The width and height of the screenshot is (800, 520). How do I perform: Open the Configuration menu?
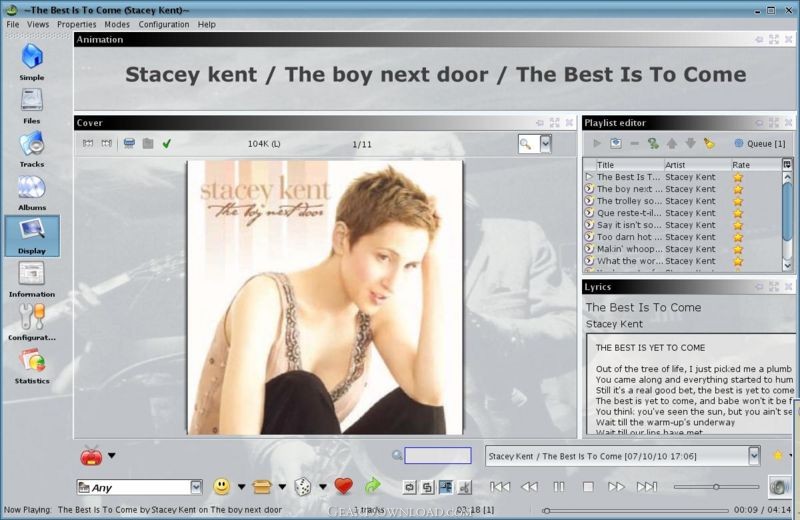pyautogui.click(x=164, y=24)
